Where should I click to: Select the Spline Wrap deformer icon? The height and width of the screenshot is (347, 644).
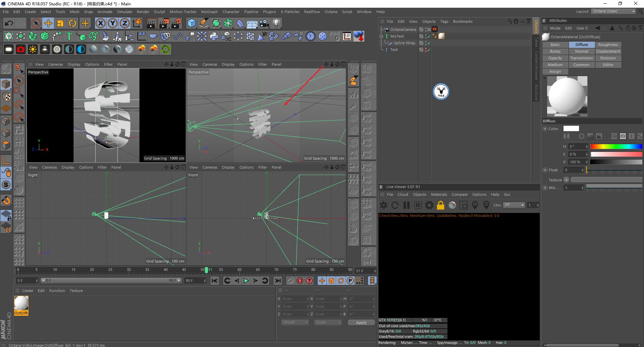tap(390, 43)
